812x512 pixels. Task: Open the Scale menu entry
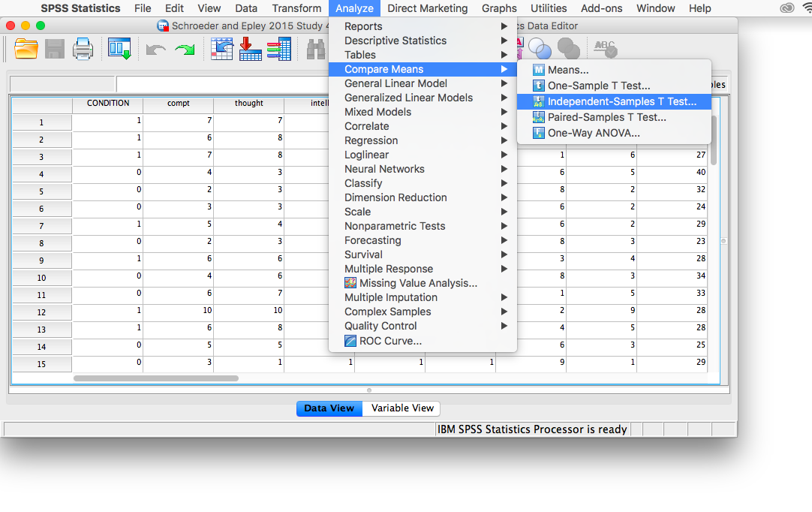[423, 212]
